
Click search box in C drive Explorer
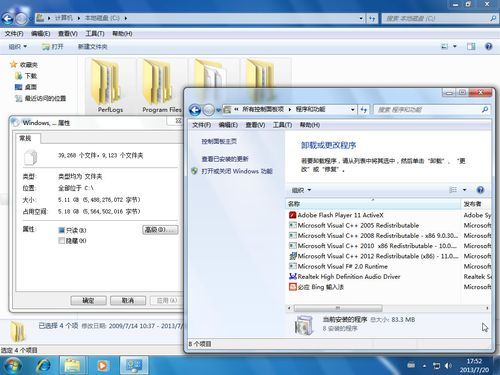click(440, 18)
